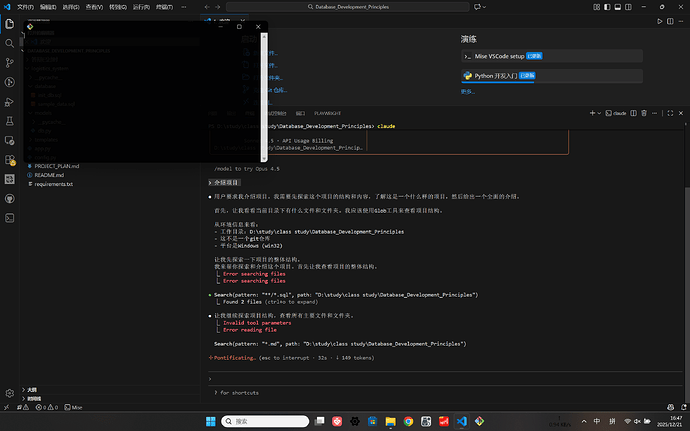Open the menu bar overflow ellipsis
Viewport: 690px width, 431px height.
pos(184,7)
